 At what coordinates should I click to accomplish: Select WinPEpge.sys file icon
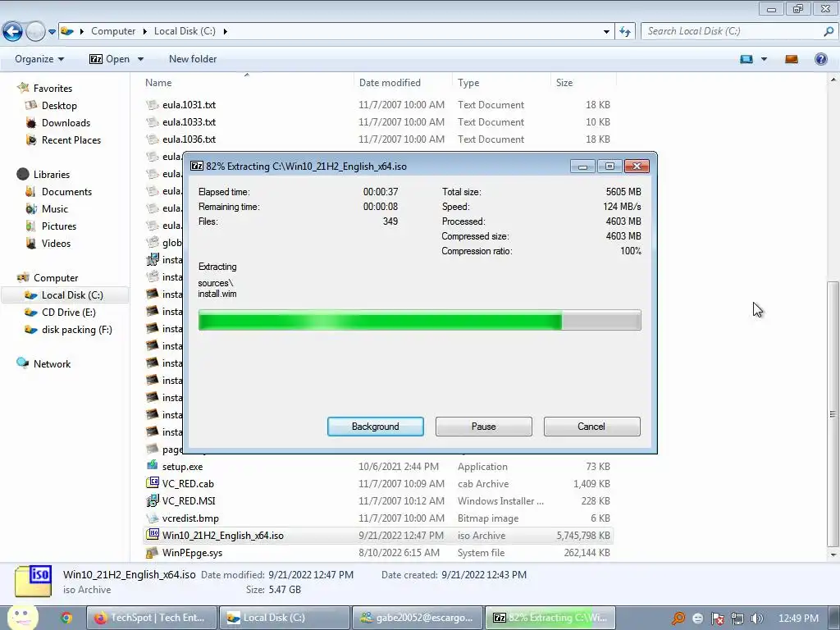[x=153, y=552]
